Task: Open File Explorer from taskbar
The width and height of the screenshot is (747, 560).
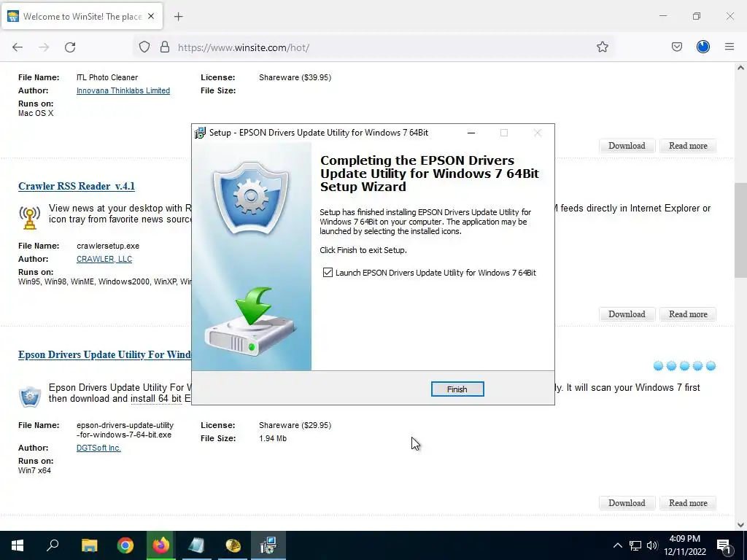Action: tap(89, 545)
